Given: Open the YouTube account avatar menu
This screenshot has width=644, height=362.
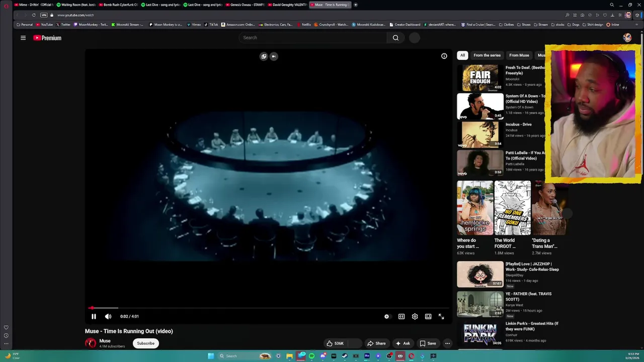Looking at the screenshot, I should 627,38.
